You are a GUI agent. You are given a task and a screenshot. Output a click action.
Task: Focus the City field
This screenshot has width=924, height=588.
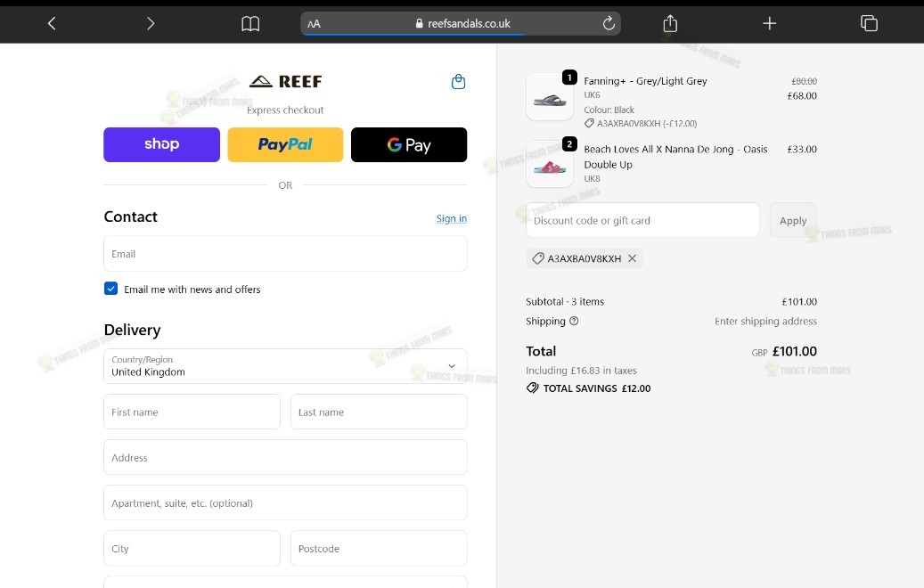tap(192, 549)
